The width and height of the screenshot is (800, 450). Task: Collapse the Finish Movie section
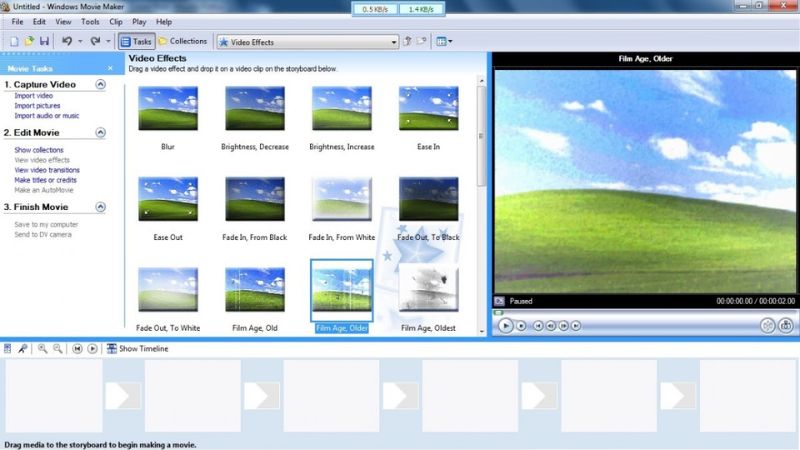pyautogui.click(x=101, y=207)
